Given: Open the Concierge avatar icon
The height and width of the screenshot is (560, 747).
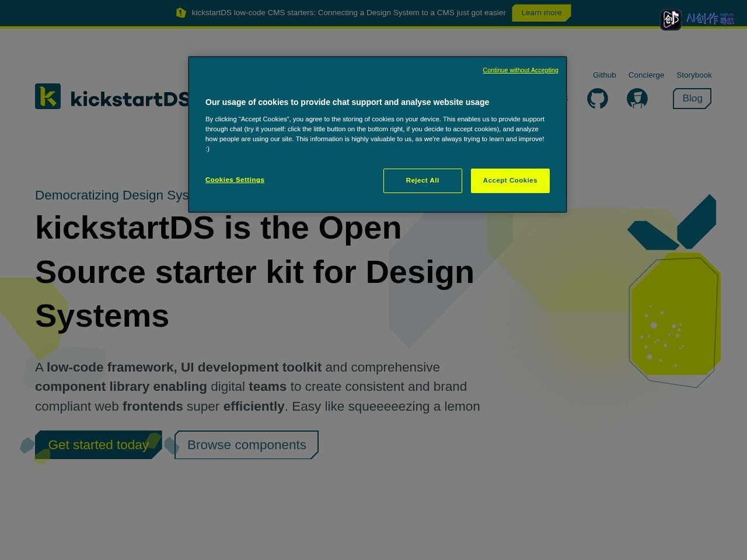Looking at the screenshot, I should (x=637, y=99).
